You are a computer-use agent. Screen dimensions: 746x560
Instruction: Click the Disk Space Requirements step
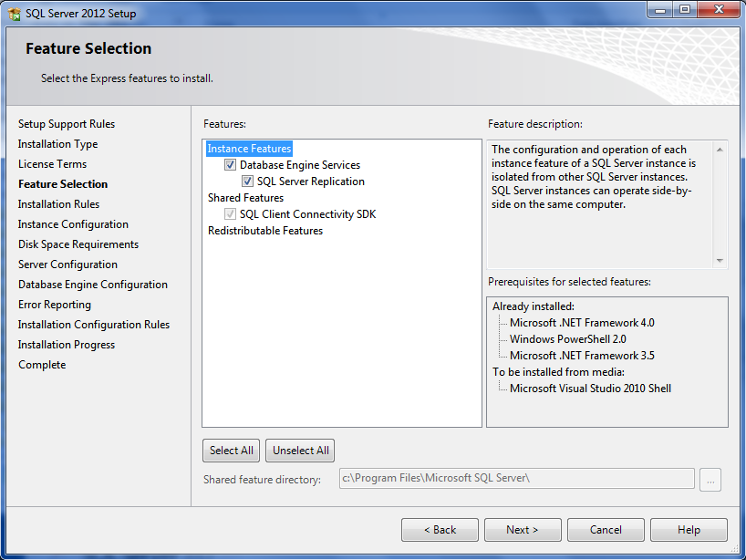click(78, 244)
